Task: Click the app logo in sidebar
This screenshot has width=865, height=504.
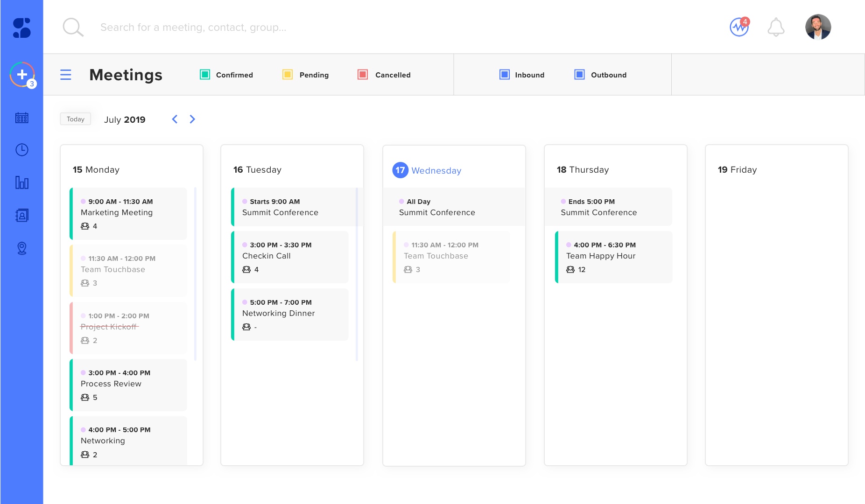Action: [22, 28]
